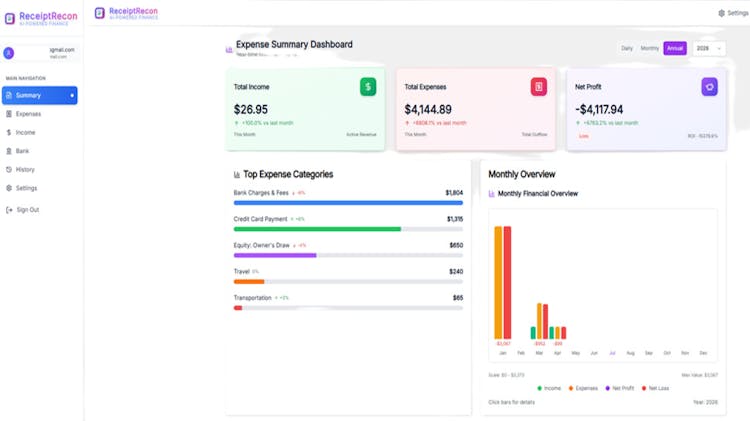This screenshot has width=750, height=421.
Task: Click the red receipt icon on Total Expenses
Action: click(539, 87)
